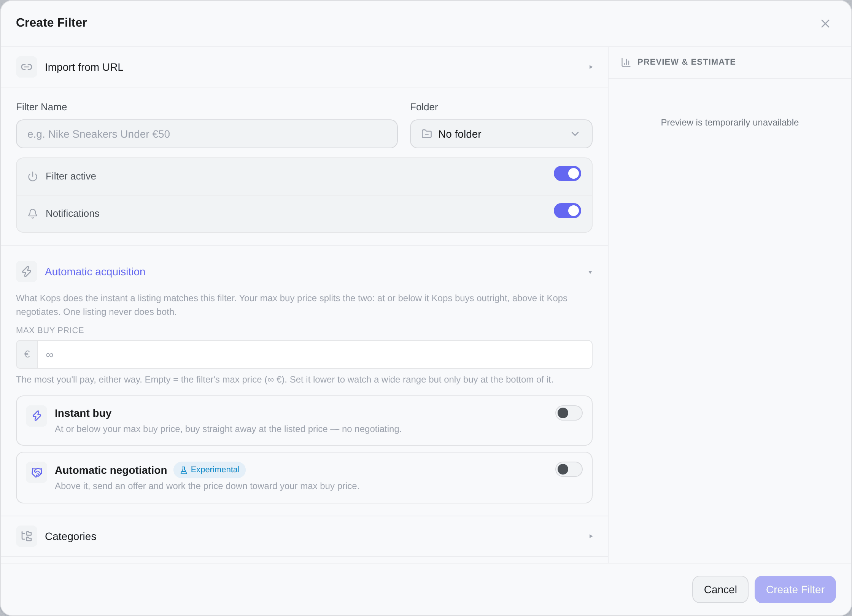The height and width of the screenshot is (616, 852).
Task: Click the folder icon in the Folder dropdown
Action: pos(427,134)
